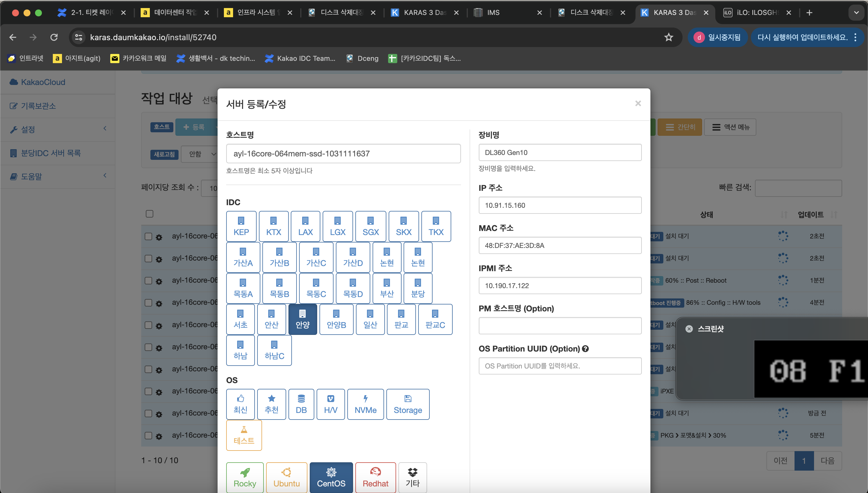Choose the 최신 OS category
The width and height of the screenshot is (868, 493).
pyautogui.click(x=241, y=404)
